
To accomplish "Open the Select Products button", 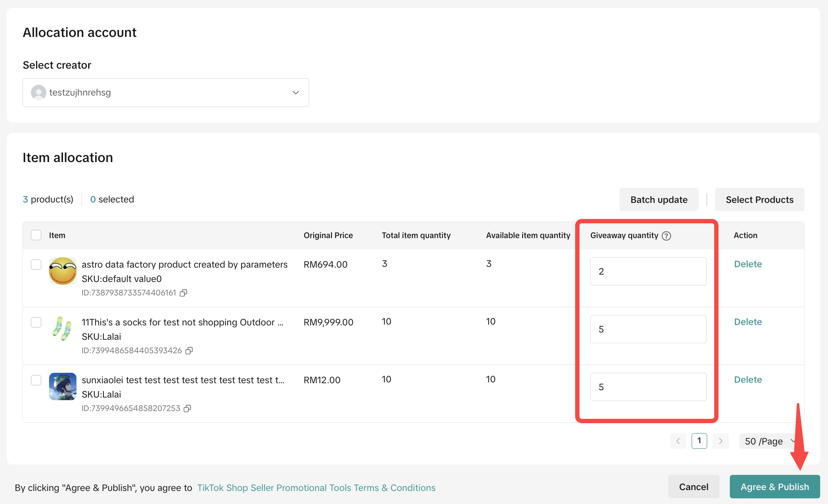I will click(x=759, y=199).
